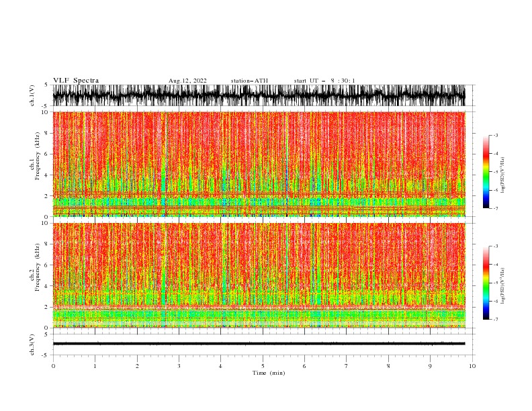Click time axis tick label '2'
Screen dimensions: 532x411
pyautogui.click(x=137, y=366)
